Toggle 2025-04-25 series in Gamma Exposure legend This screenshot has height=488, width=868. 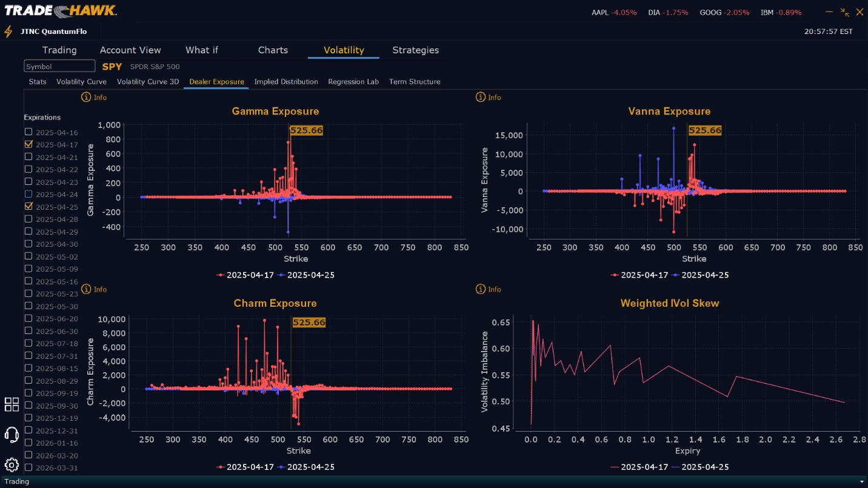pyautogui.click(x=306, y=275)
